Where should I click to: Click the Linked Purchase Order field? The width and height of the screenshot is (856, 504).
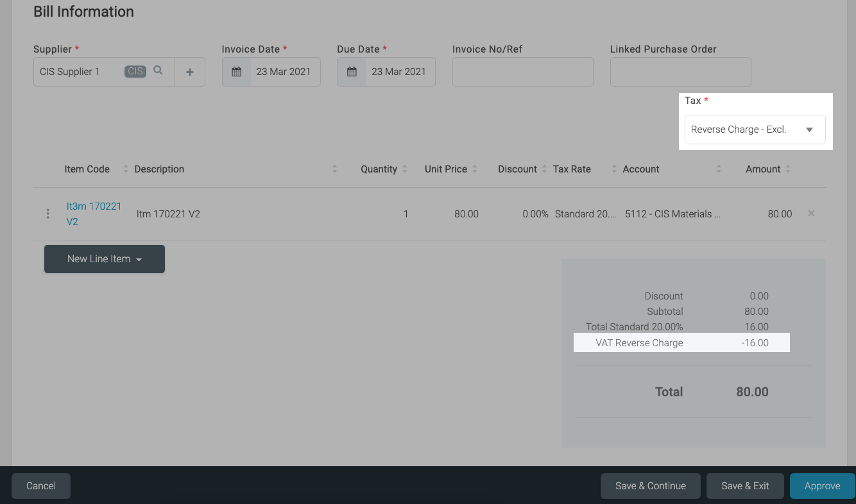tap(680, 71)
